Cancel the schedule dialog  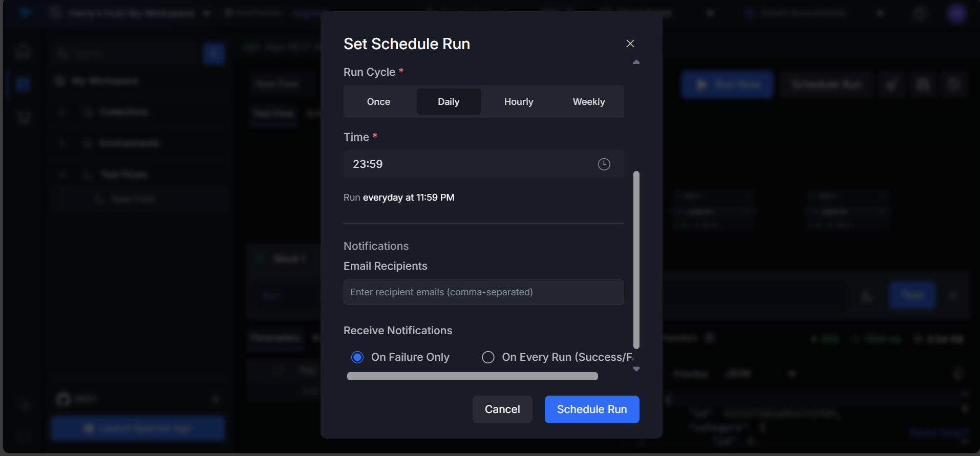[x=502, y=409]
